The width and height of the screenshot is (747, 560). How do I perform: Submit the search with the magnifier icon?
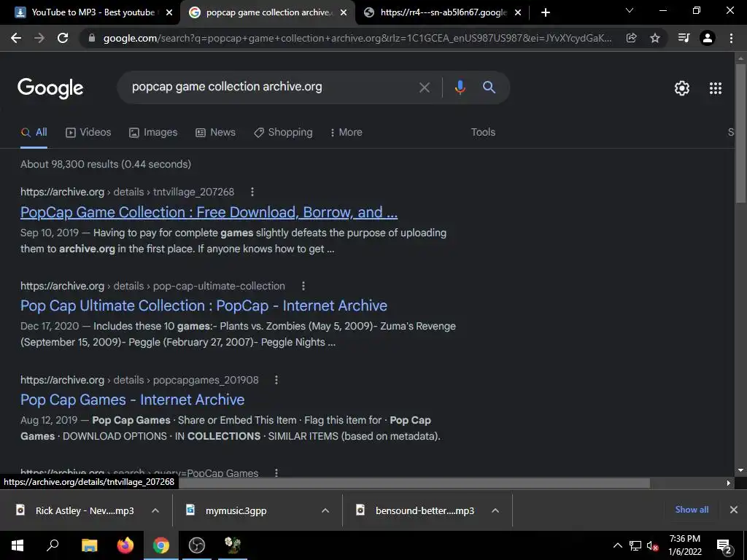pyautogui.click(x=489, y=87)
